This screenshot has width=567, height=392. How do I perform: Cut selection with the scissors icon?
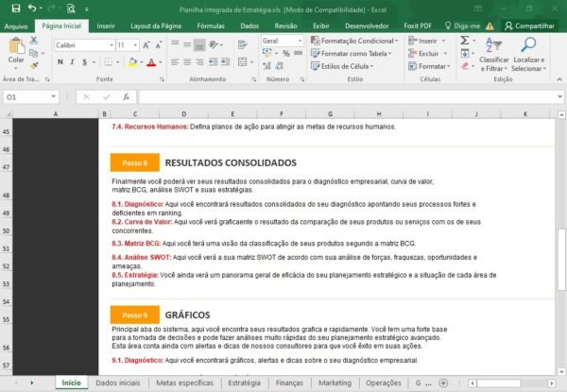pyautogui.click(x=34, y=40)
